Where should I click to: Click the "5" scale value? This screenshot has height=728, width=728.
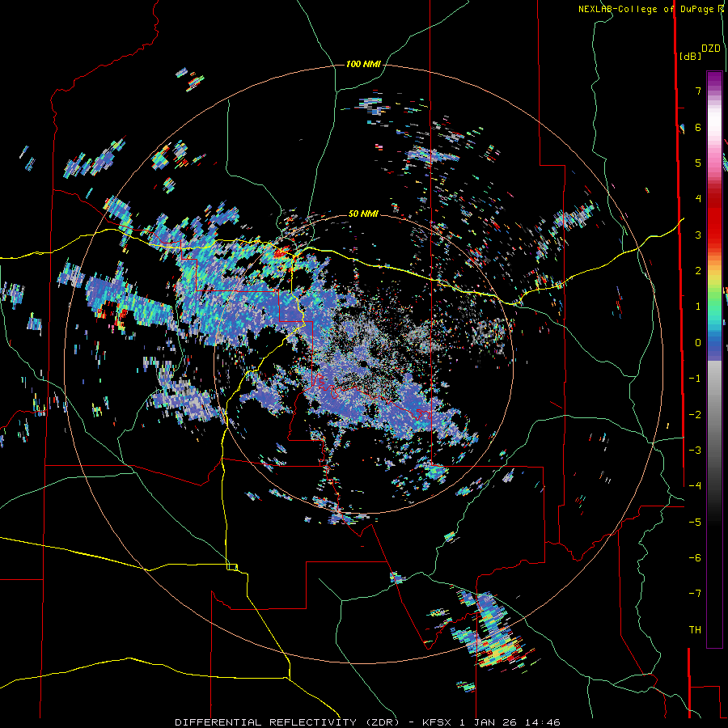click(698, 163)
